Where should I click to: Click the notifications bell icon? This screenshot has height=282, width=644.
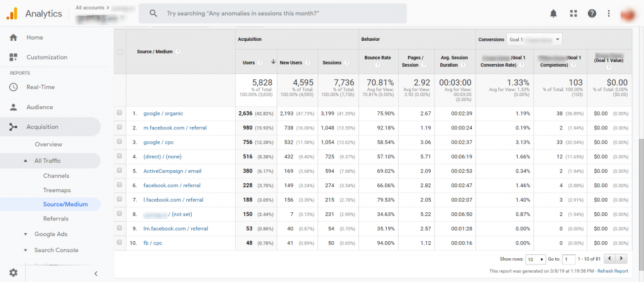[553, 13]
